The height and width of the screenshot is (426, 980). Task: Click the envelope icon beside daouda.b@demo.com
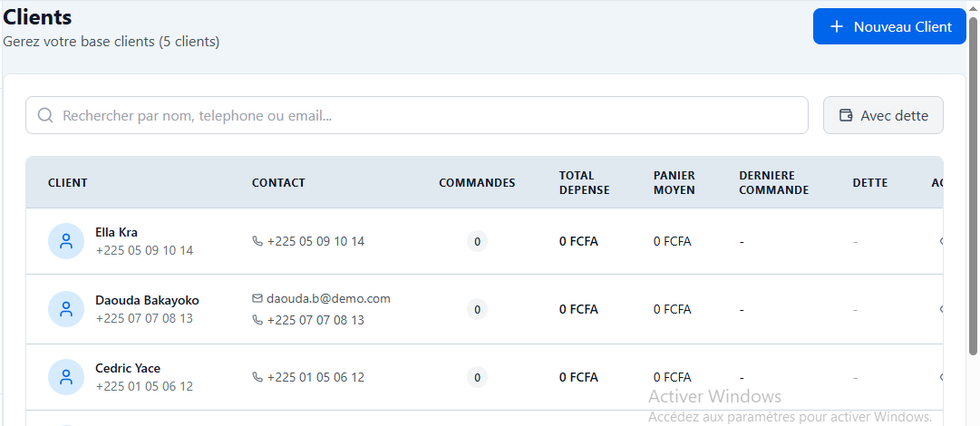tap(257, 298)
